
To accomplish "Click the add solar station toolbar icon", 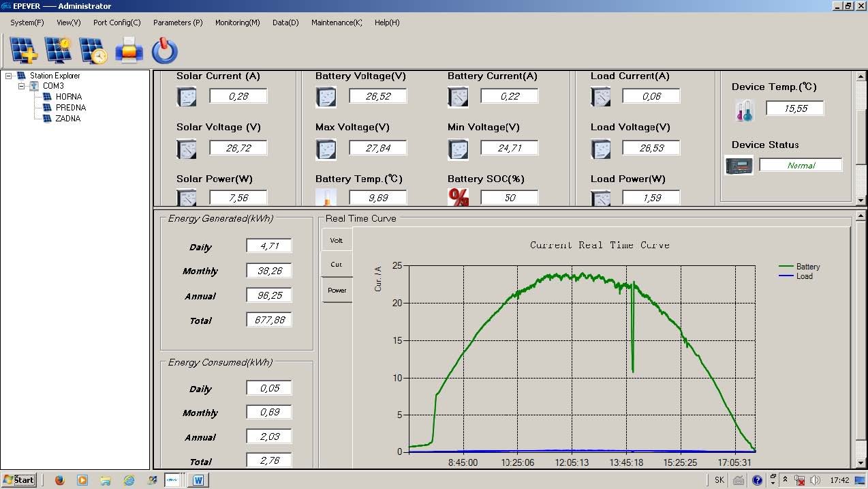I will click(24, 50).
